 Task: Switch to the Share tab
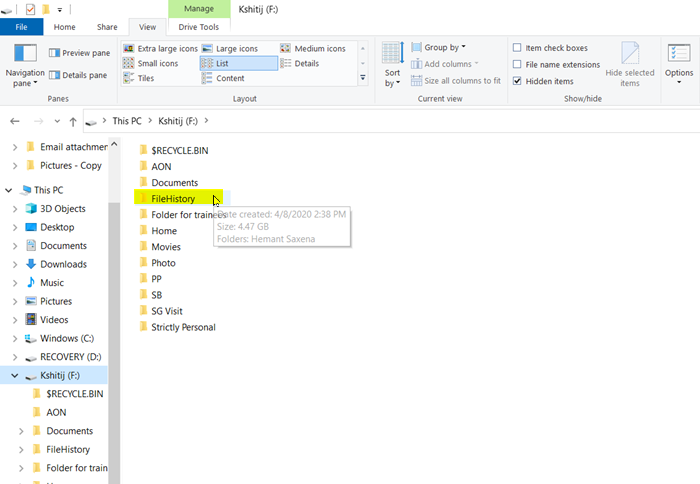(107, 27)
